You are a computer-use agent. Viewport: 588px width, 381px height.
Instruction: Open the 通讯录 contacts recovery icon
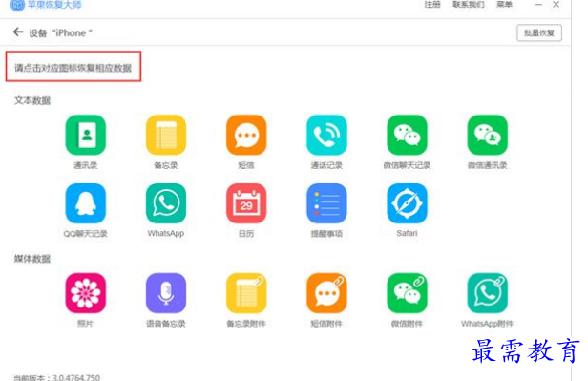[86, 135]
